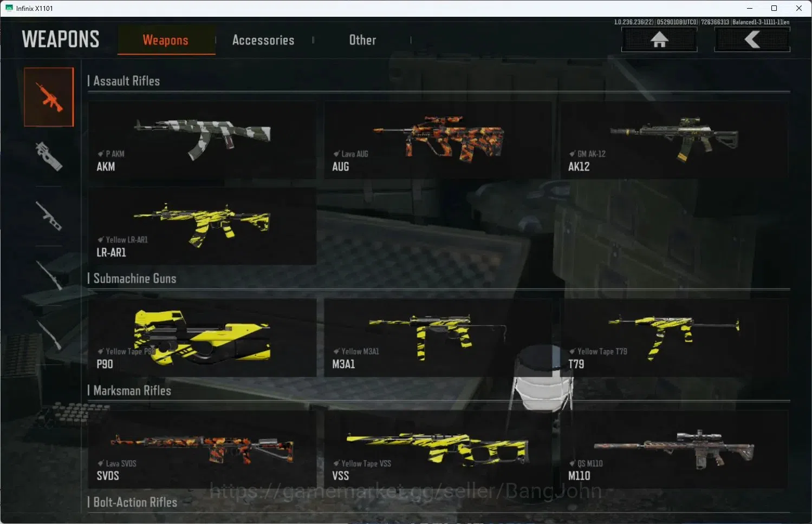Select the QS M110 weapon card
This screenshot has height=524, width=812.
[673, 449]
